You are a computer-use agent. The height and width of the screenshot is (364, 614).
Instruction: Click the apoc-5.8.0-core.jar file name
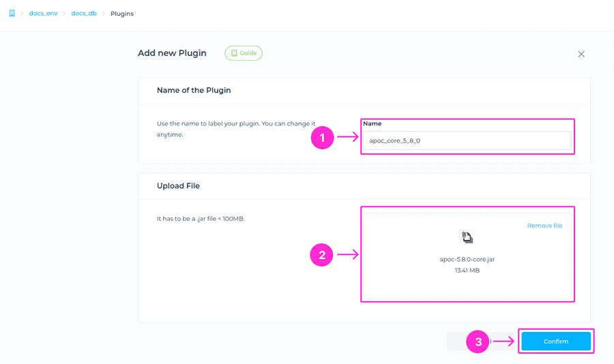tap(467, 259)
